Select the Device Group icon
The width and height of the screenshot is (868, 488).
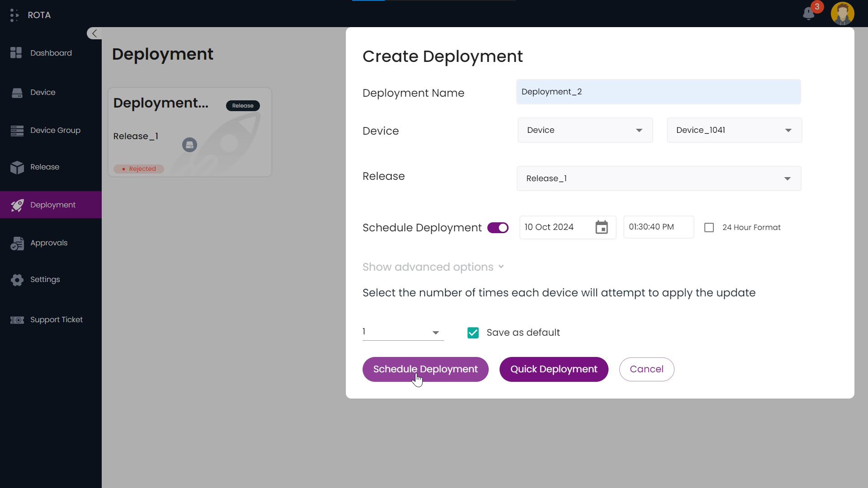click(x=17, y=131)
